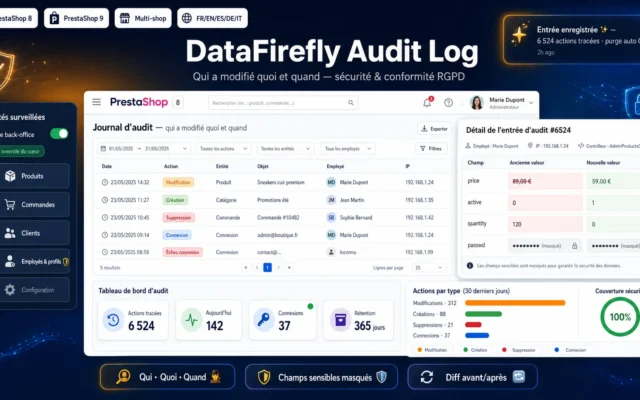Click the orange Modifications bar in the chart
The image size is (640, 400).
point(515,303)
